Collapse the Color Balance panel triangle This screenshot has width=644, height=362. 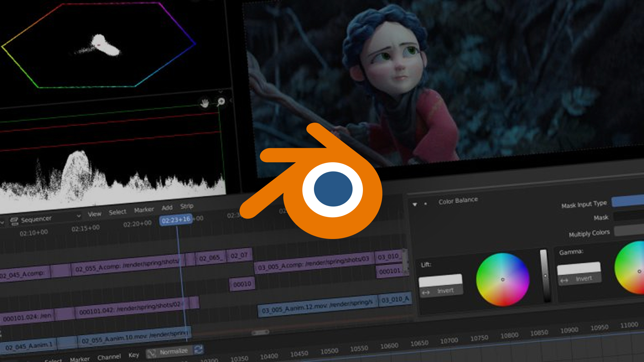[x=415, y=204]
